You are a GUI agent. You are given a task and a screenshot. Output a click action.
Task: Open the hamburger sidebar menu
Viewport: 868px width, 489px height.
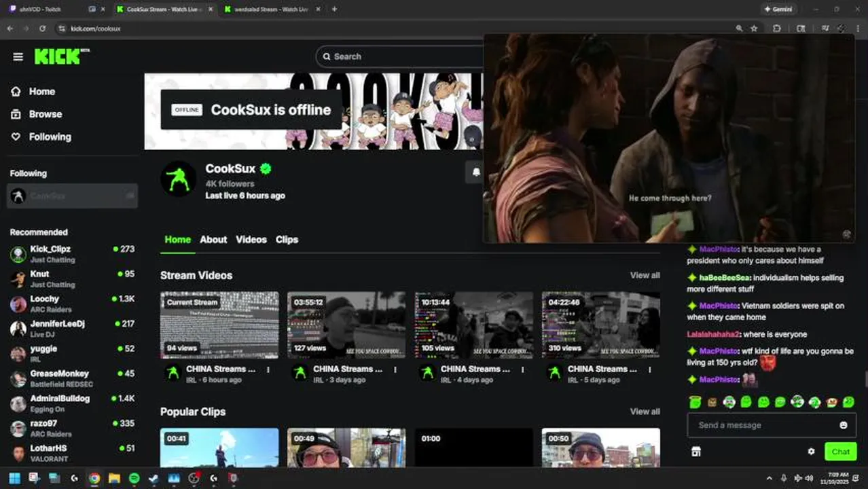[x=18, y=57]
